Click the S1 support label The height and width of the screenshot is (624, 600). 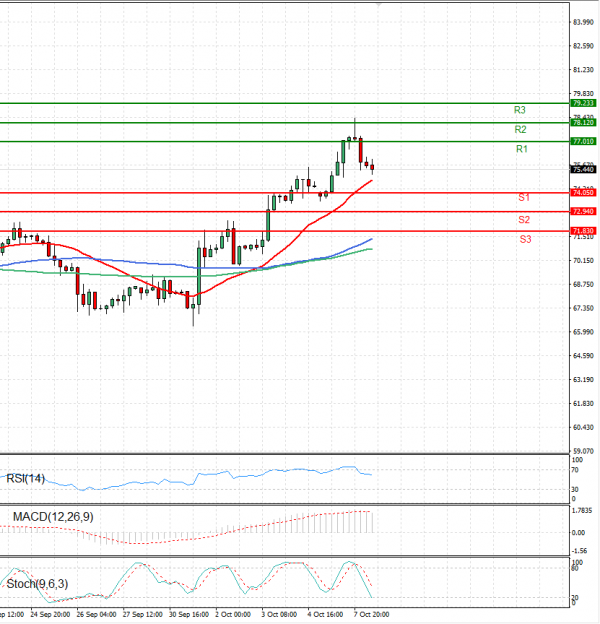click(x=524, y=197)
